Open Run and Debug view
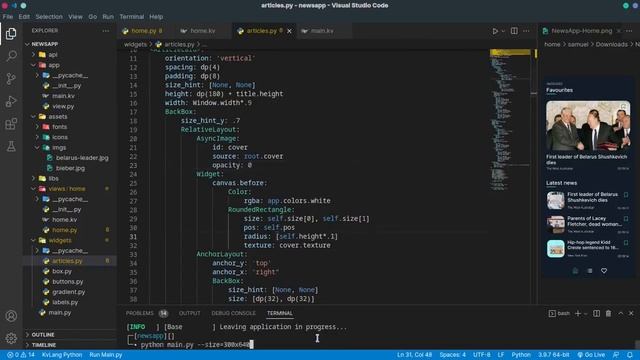The width and height of the screenshot is (640, 360). [x=11, y=101]
